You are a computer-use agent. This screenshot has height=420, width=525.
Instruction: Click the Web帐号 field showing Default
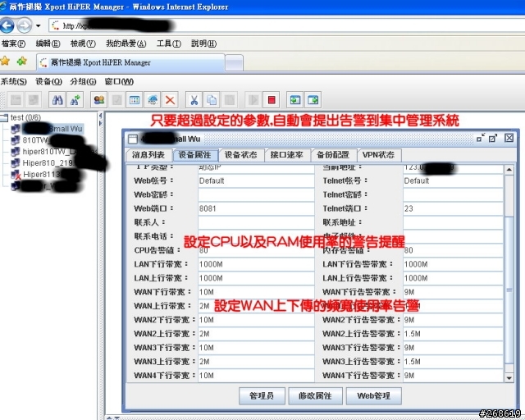click(x=256, y=180)
